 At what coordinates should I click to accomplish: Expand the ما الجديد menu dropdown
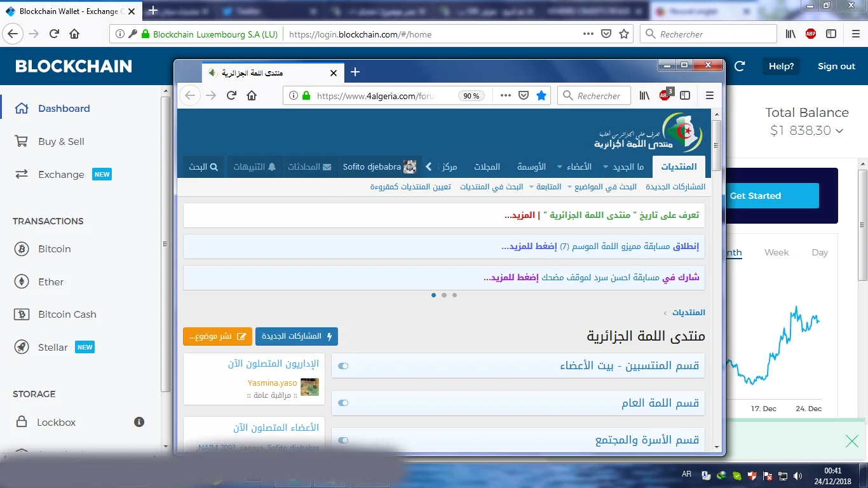pyautogui.click(x=605, y=167)
